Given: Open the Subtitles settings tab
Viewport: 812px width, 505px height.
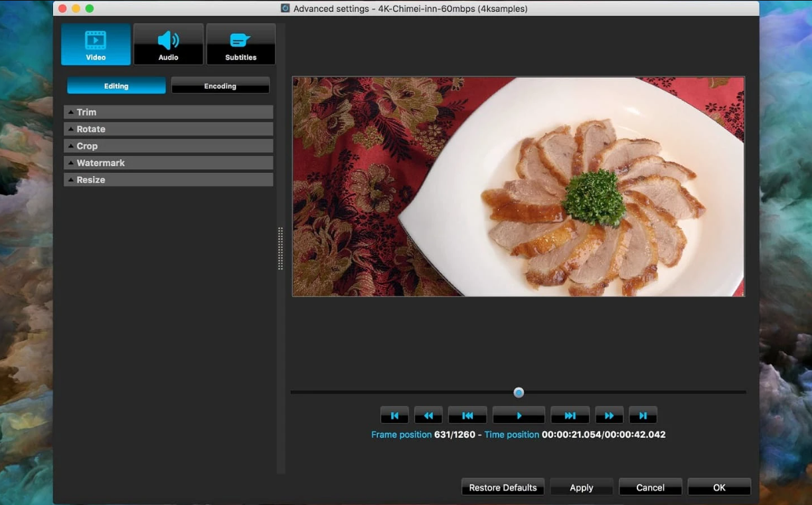Looking at the screenshot, I should (x=240, y=45).
